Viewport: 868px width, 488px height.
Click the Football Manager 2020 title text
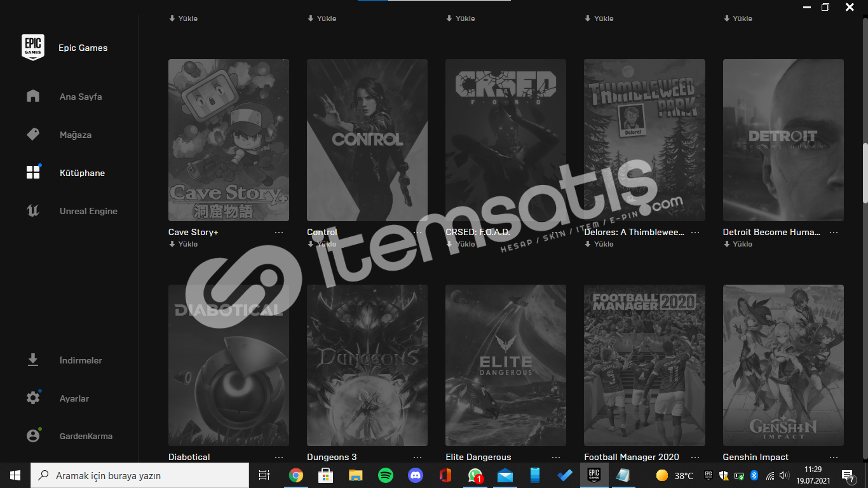pyautogui.click(x=632, y=457)
